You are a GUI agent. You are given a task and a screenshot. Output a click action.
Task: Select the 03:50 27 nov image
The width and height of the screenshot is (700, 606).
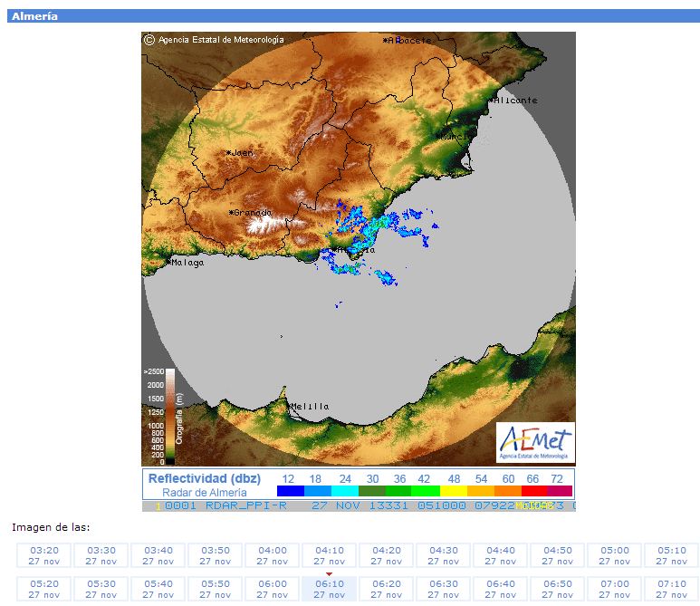click(x=216, y=555)
